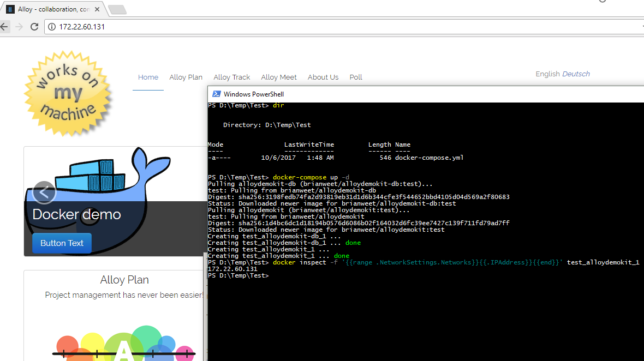Click 'Project management has never been easier' text

(124, 295)
